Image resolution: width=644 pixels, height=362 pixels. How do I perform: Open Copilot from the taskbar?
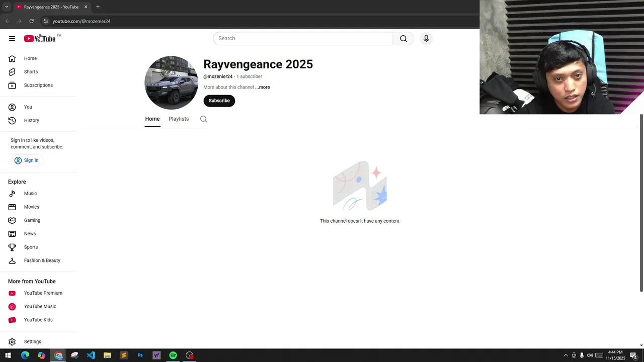[x=42, y=355]
